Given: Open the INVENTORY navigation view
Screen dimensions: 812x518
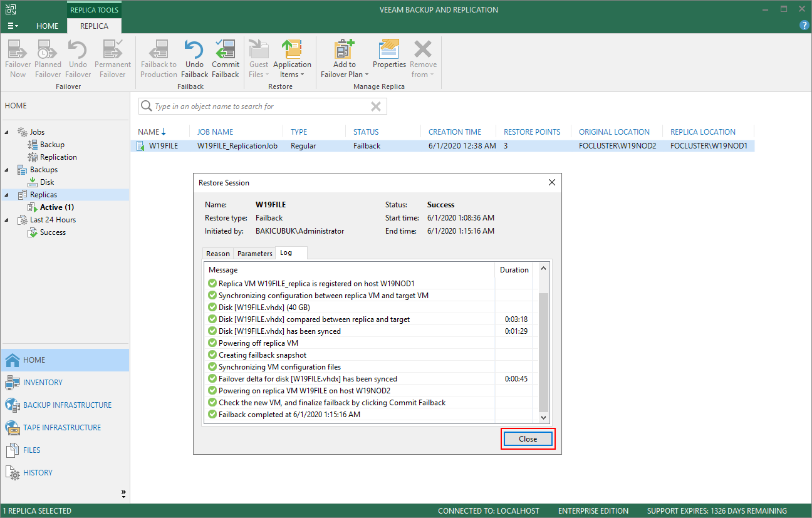Looking at the screenshot, I should pos(65,383).
